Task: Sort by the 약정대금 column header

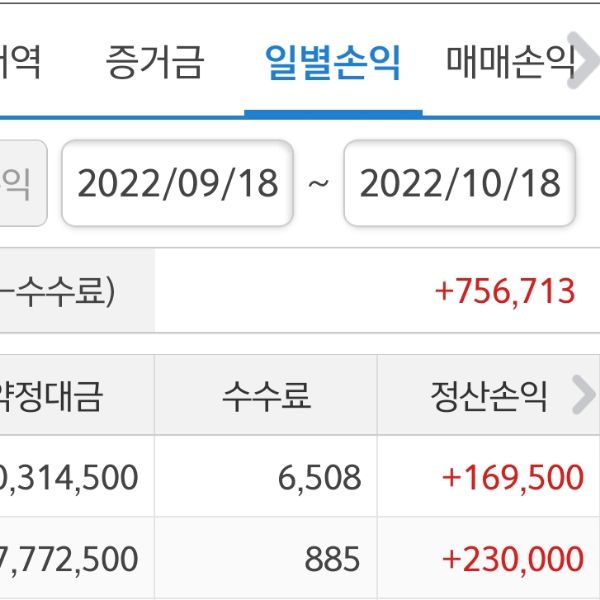Action: [60, 397]
